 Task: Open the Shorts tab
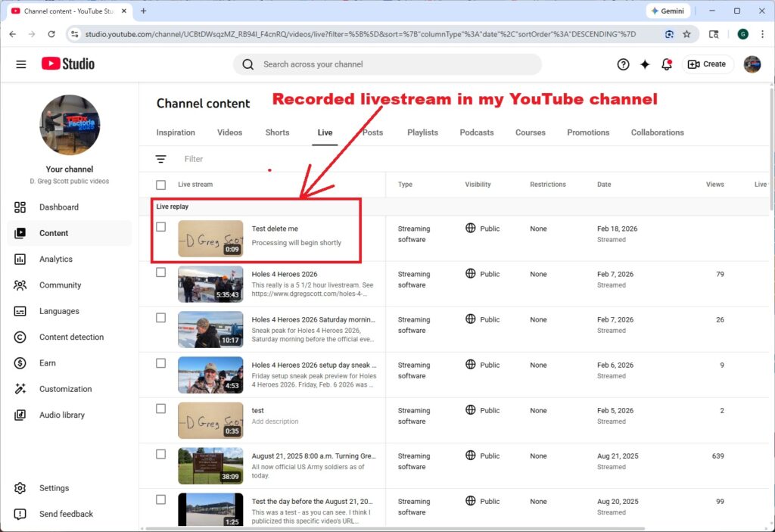(277, 132)
